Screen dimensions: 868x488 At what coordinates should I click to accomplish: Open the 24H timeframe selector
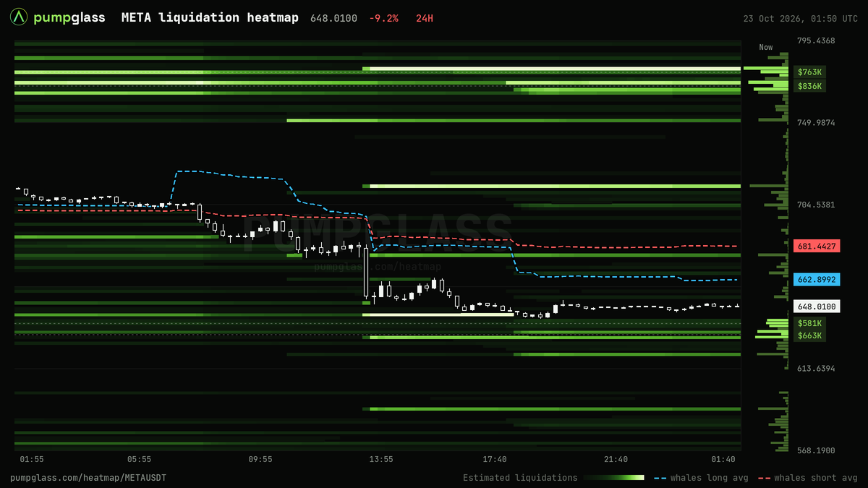pos(425,18)
